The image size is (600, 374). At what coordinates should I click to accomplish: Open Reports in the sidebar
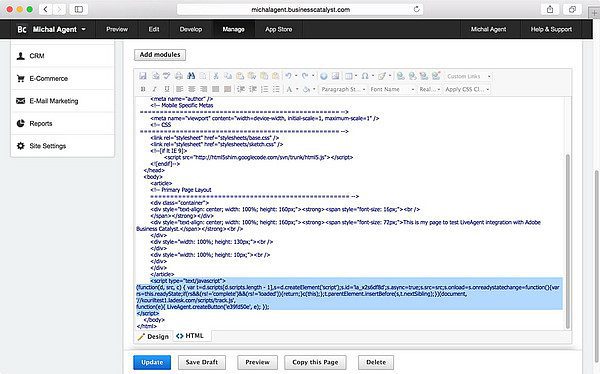point(63,124)
